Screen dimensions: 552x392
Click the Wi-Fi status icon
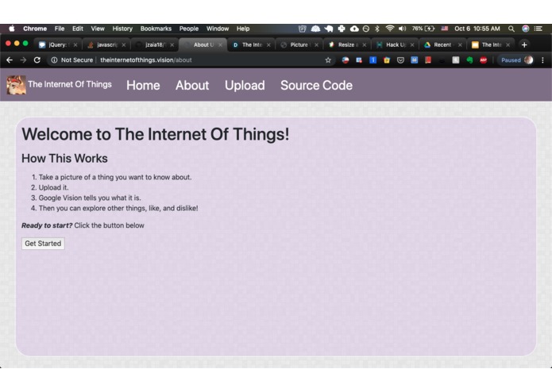click(x=389, y=29)
